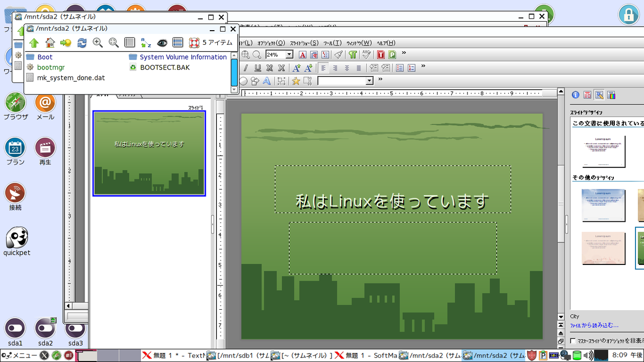
Task: Decrease font size with A down arrow
Action: click(x=308, y=68)
